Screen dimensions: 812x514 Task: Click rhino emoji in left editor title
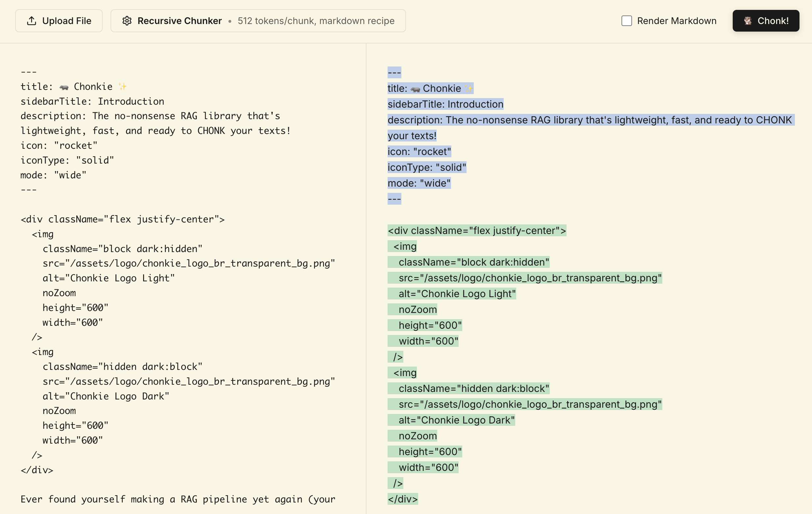click(64, 87)
